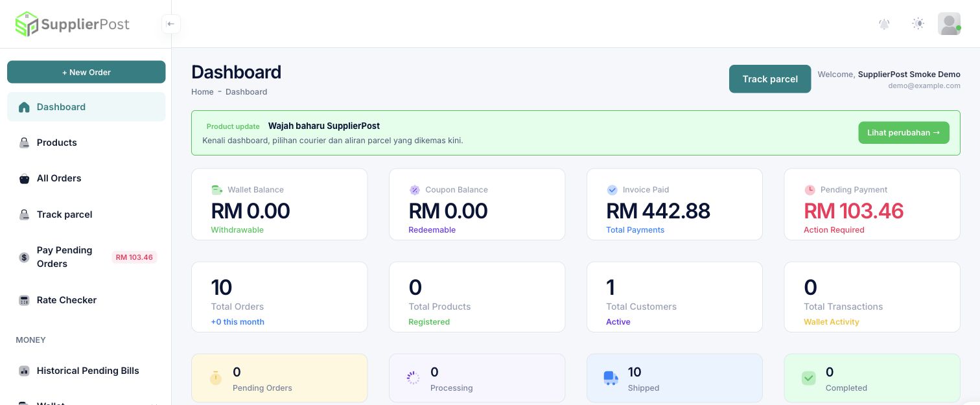Open Historical Pending Bills
This screenshot has width=980, height=405.
coord(86,371)
